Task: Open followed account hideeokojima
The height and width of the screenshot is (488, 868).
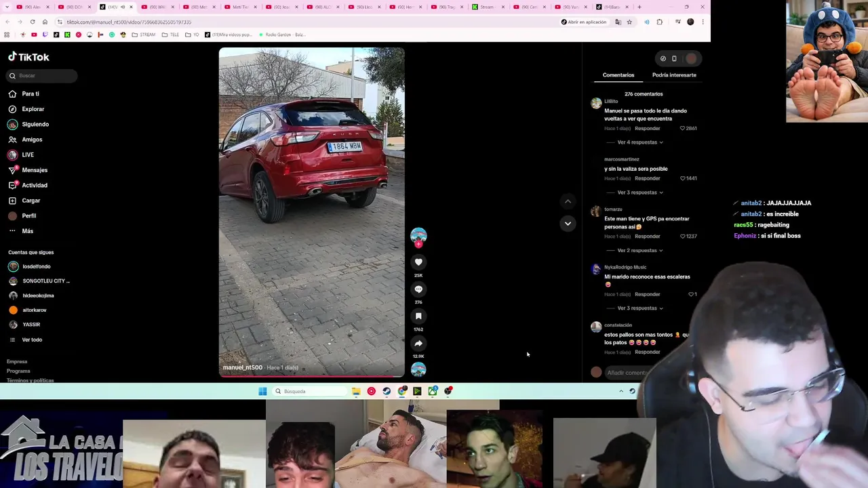Action: point(37,296)
